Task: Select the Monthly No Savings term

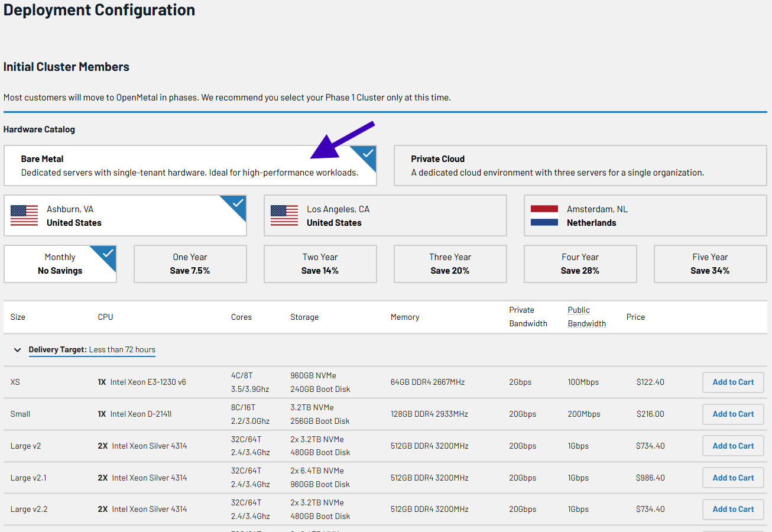Action: tap(60, 264)
